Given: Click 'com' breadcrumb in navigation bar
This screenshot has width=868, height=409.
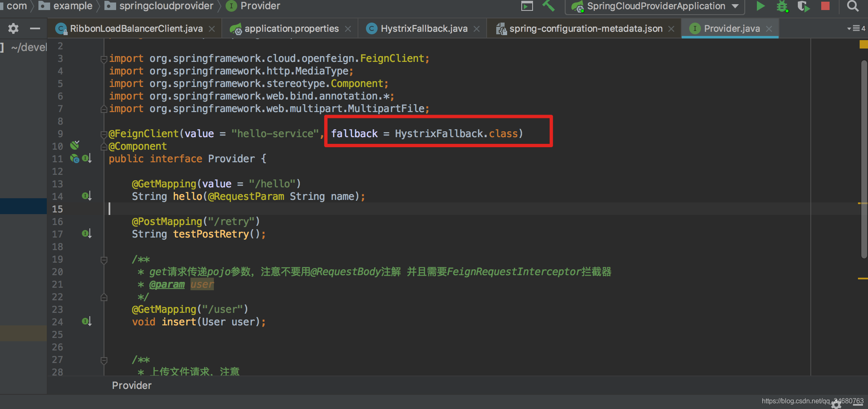Looking at the screenshot, I should point(17,6).
